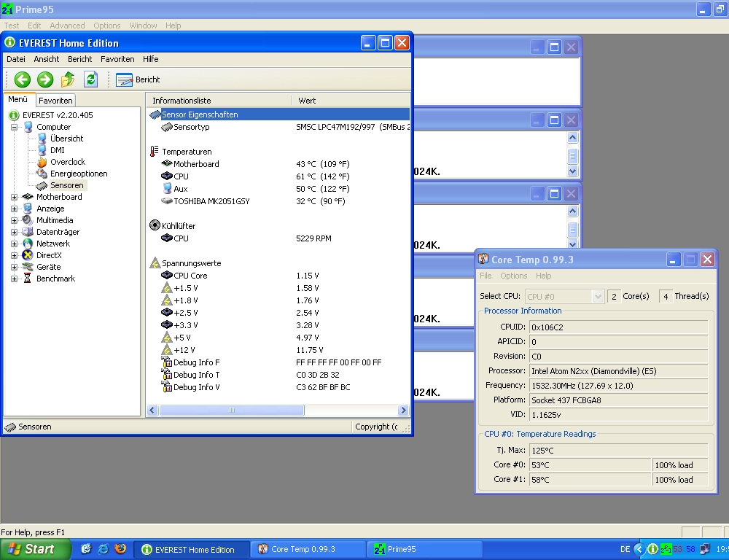Click the DE language indicator in the taskbar

click(x=625, y=549)
